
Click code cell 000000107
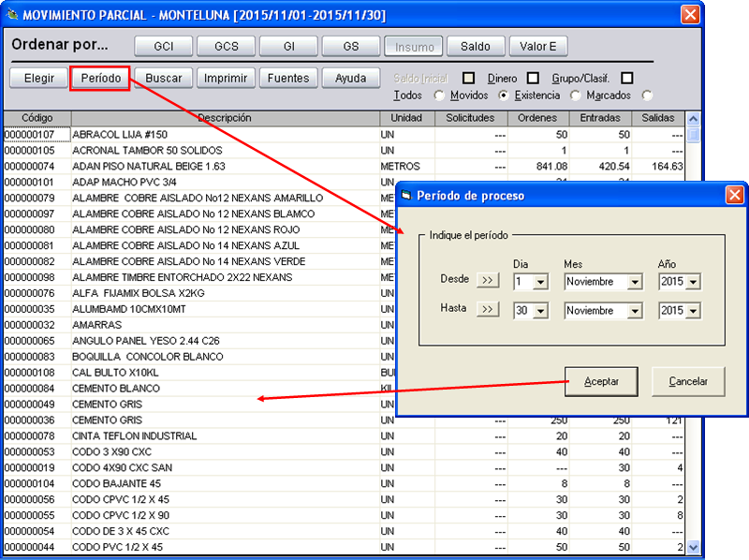pyautogui.click(x=37, y=135)
